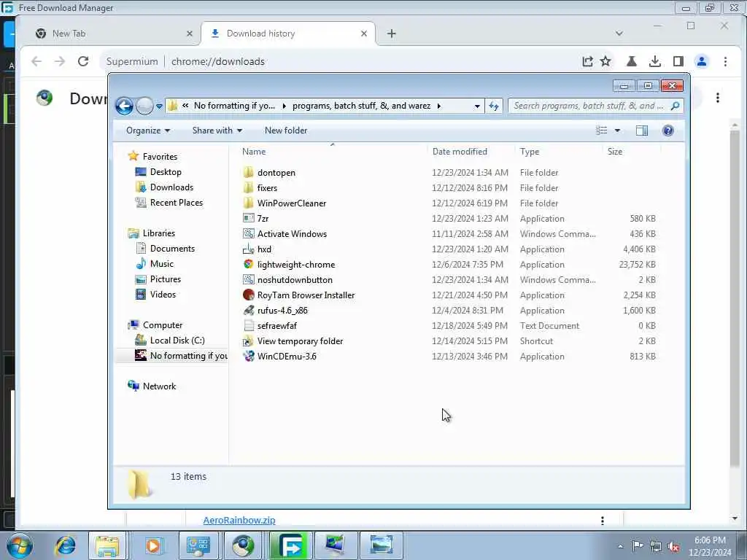The image size is (747, 560).
Task: Select the hxd application
Action: click(264, 249)
